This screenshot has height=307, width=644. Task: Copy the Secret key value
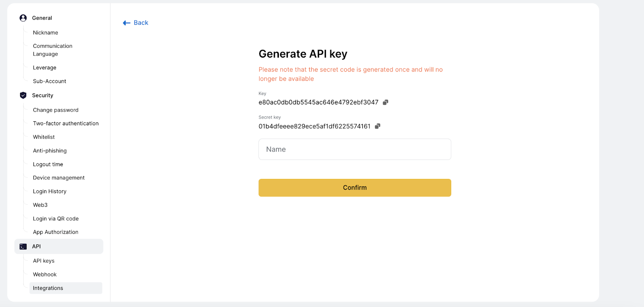pyautogui.click(x=378, y=126)
